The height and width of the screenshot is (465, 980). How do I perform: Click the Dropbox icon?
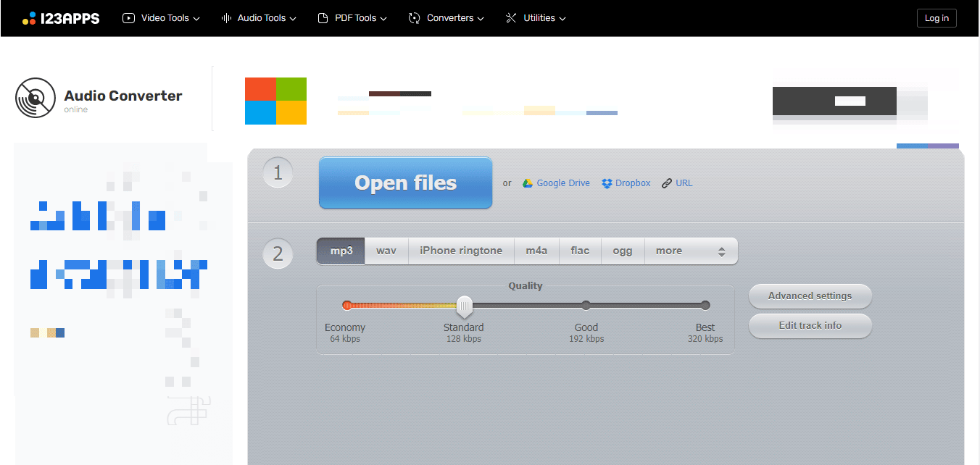pos(607,183)
